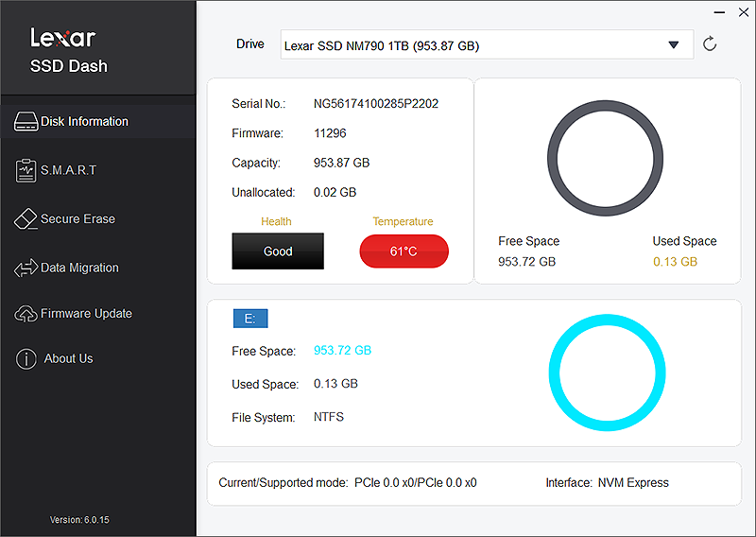Click the Good health status button
The height and width of the screenshot is (537, 756).
pyautogui.click(x=278, y=251)
